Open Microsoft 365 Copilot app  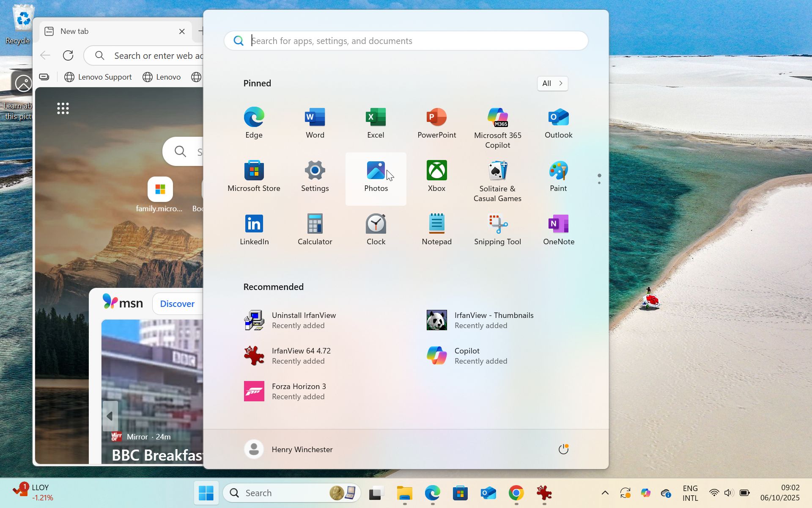point(497,127)
